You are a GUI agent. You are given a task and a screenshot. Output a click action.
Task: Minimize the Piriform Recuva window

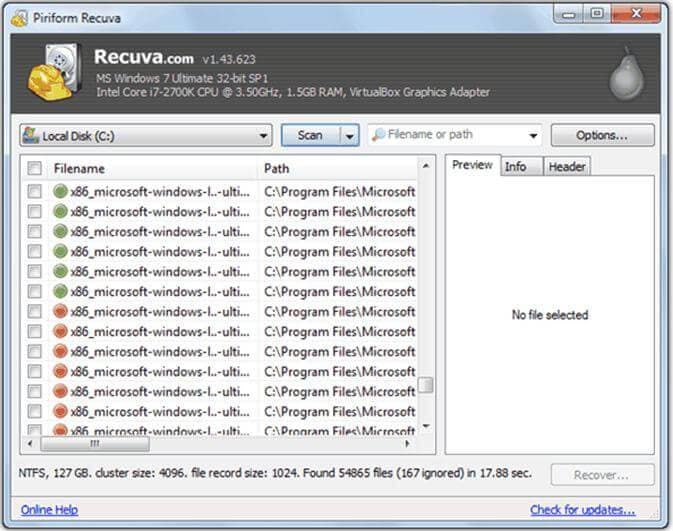568,15
